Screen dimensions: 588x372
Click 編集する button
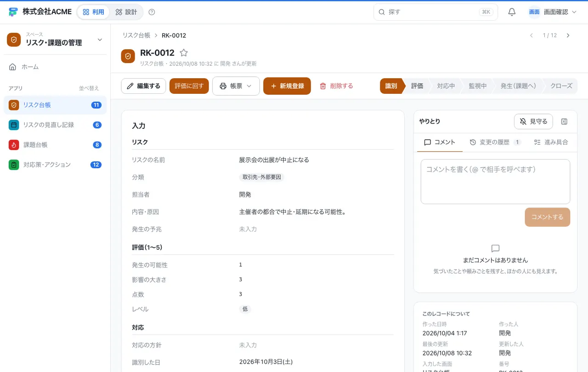point(143,86)
